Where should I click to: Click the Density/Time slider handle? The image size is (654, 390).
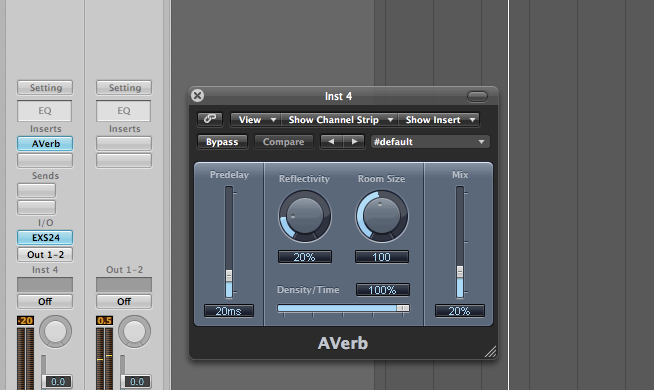click(402, 308)
